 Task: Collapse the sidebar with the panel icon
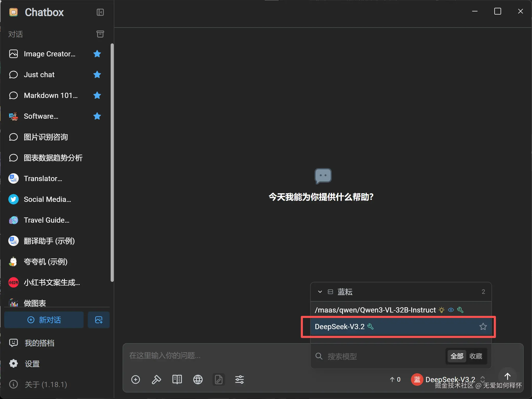(100, 12)
